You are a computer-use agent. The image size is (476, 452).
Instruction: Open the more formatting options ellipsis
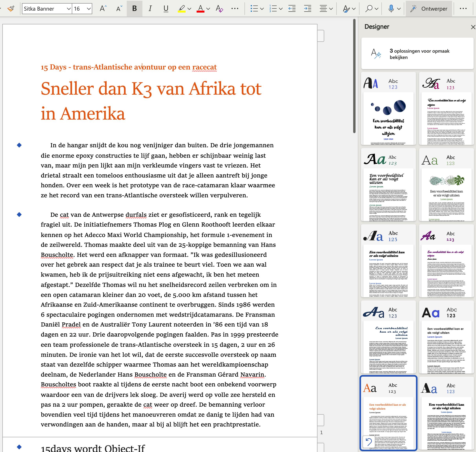234,9
